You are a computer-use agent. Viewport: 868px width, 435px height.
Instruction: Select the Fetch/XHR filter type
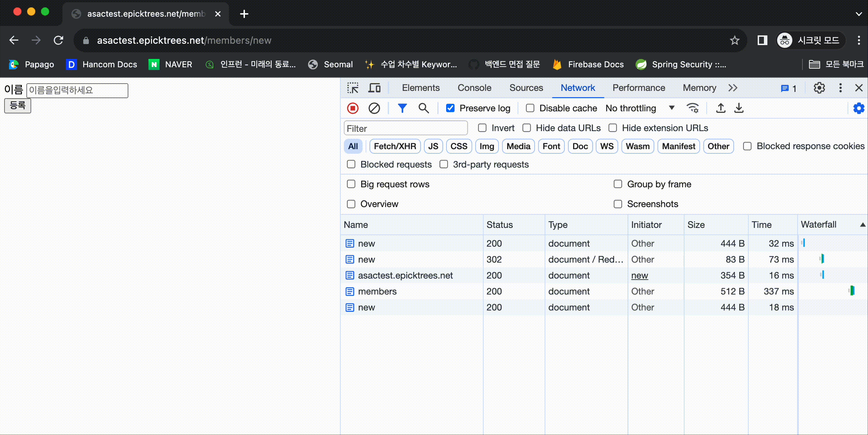395,146
